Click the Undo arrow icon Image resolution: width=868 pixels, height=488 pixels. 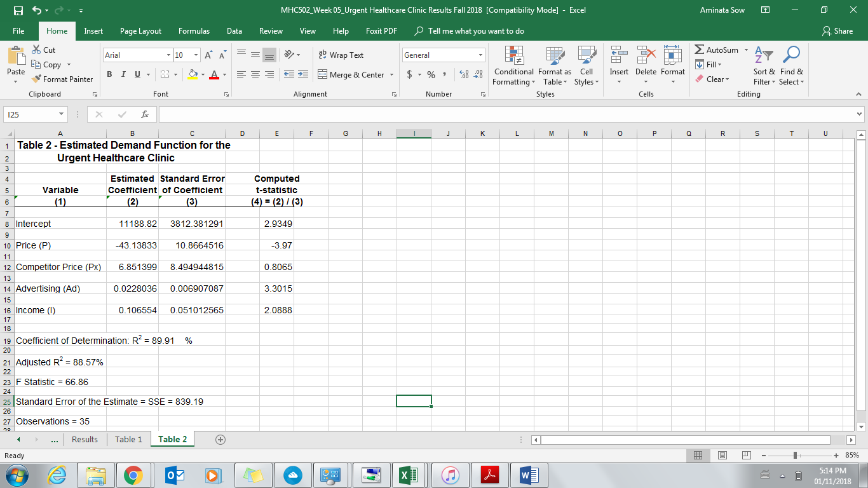(37, 10)
